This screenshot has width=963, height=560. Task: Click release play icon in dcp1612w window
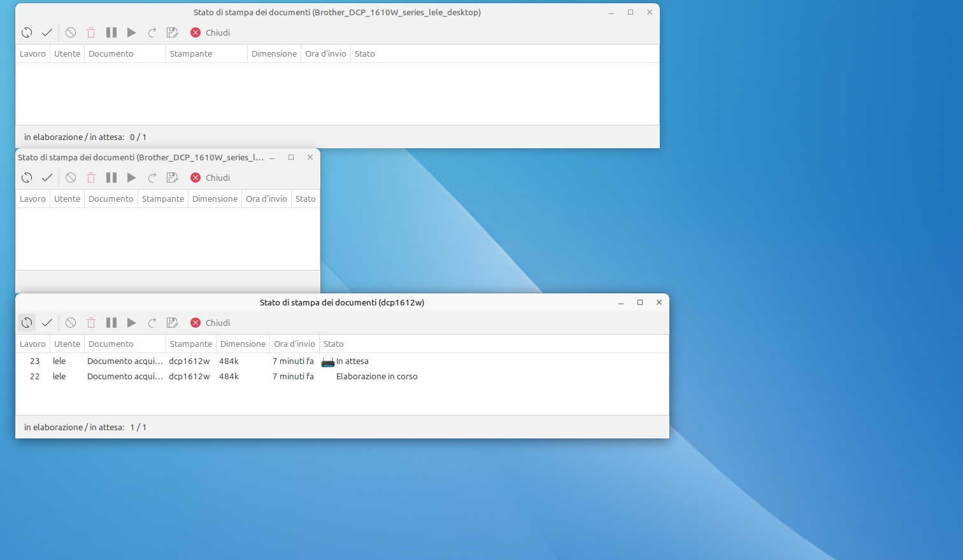[132, 323]
